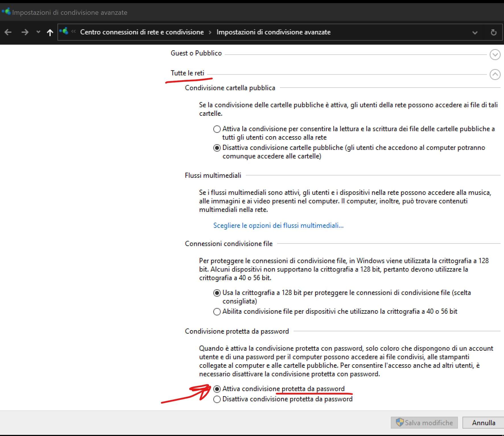Collapse the Tutte le reti section

[495, 75]
